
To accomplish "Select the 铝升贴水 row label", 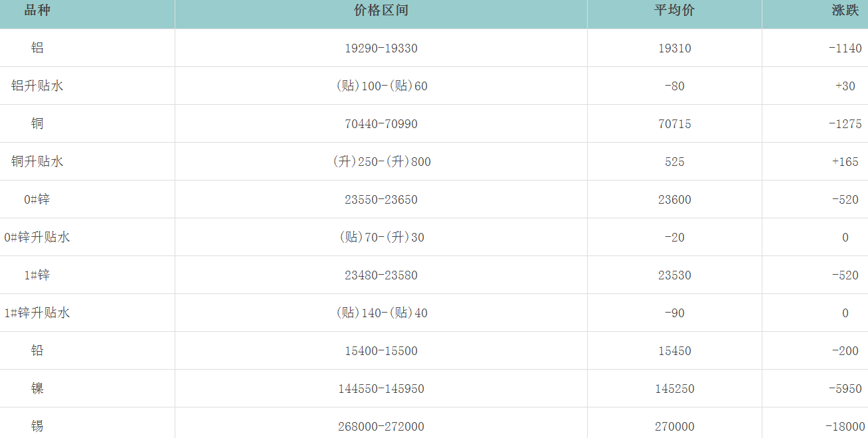I will coord(37,86).
